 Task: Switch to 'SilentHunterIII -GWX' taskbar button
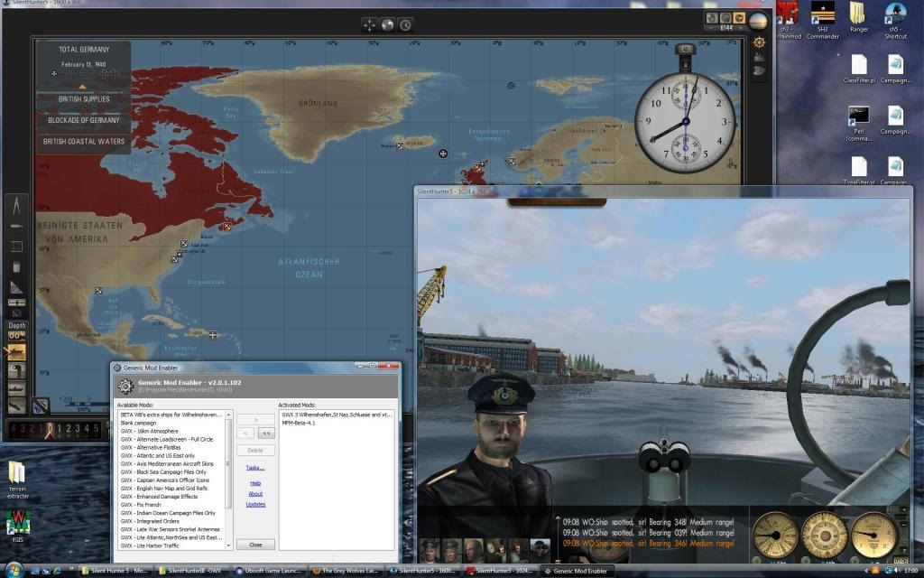[x=191, y=571]
